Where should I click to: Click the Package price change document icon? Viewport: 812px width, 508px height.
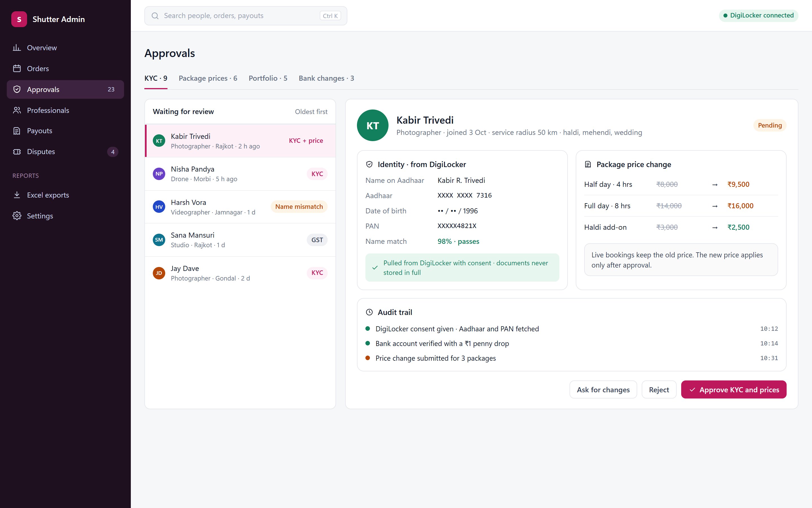pyautogui.click(x=588, y=164)
